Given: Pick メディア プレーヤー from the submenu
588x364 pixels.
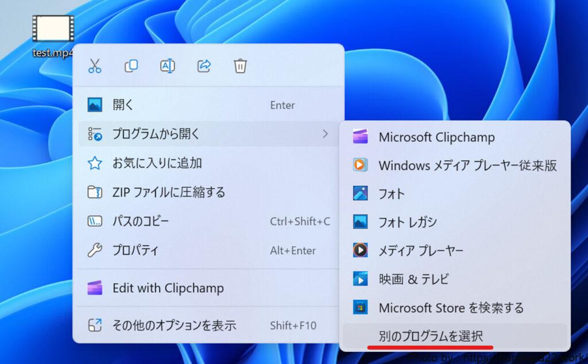Looking at the screenshot, I should [x=420, y=250].
